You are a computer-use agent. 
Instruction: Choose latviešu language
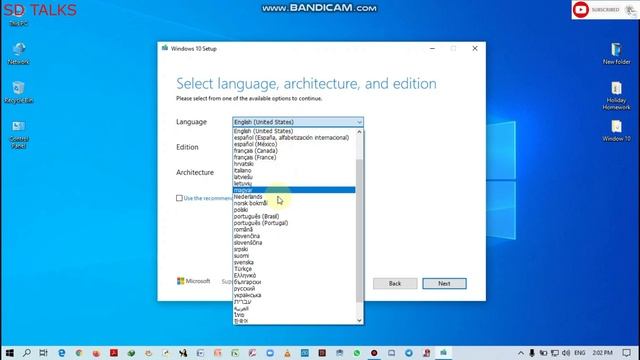294,177
